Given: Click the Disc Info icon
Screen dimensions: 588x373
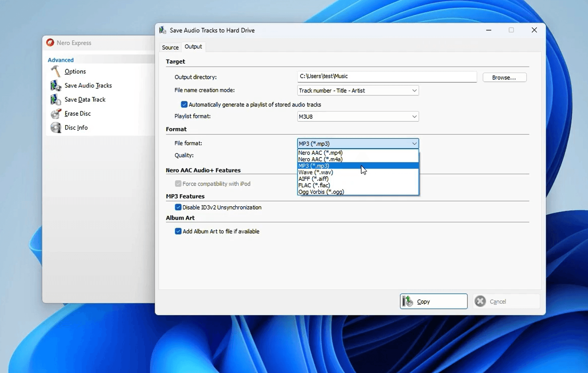Looking at the screenshot, I should pyautogui.click(x=55, y=128).
